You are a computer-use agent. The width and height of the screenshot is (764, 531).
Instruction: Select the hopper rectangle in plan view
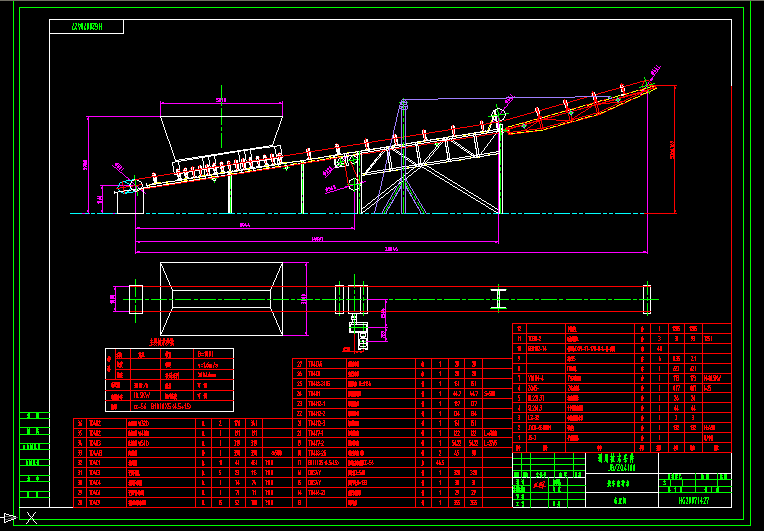click(221, 299)
